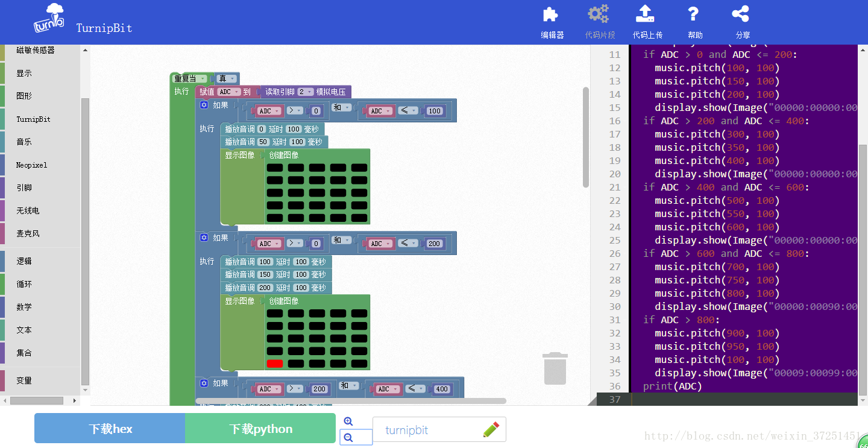The image size is (868, 448).
Task: Click the pencil icon beside the turnipbit filename
Action: coord(491,429)
